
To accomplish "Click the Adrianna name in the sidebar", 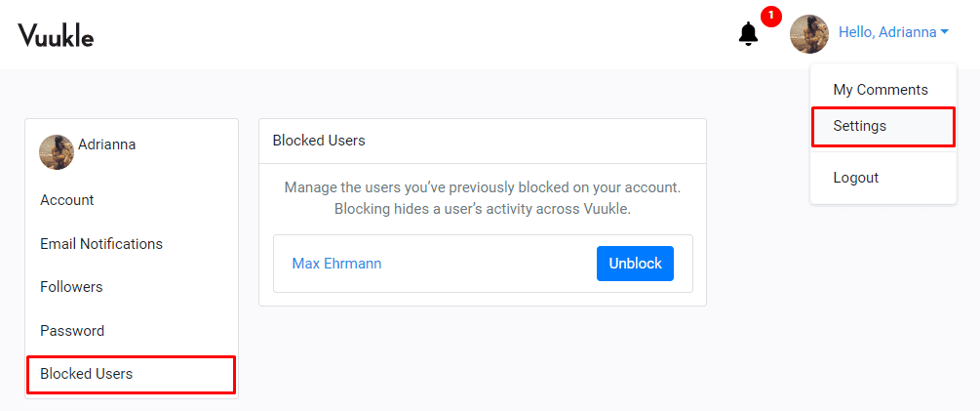I will coord(106,144).
